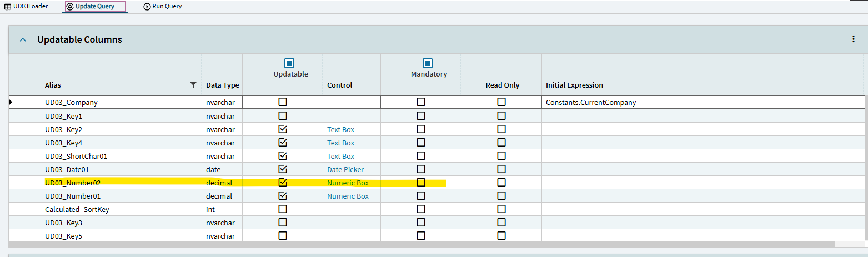Click the Data Type column header
The height and width of the screenshot is (257, 868).
[x=222, y=85]
